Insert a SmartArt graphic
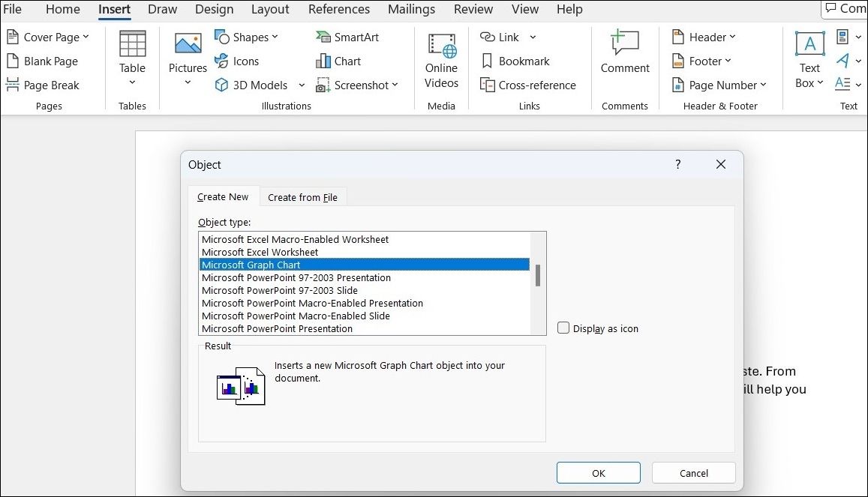 (x=347, y=36)
